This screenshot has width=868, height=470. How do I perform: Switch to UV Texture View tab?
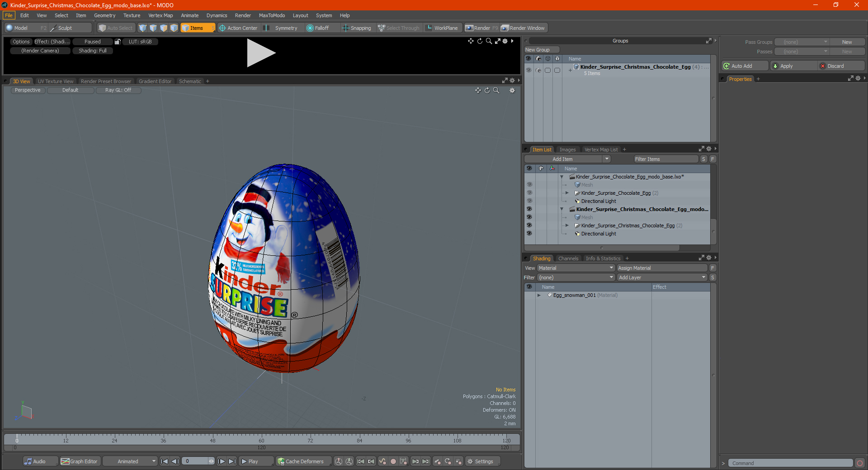point(56,81)
